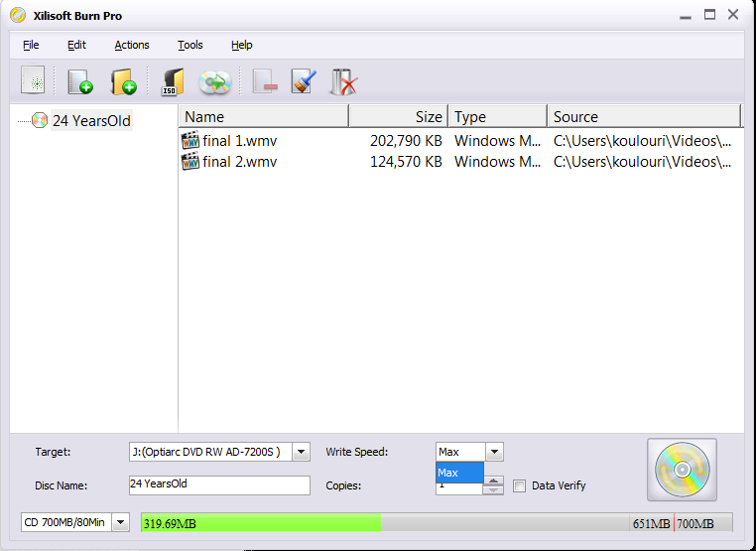Click the 700MB capacity marker
Image resolution: width=756 pixels, height=551 pixels.
695,523
